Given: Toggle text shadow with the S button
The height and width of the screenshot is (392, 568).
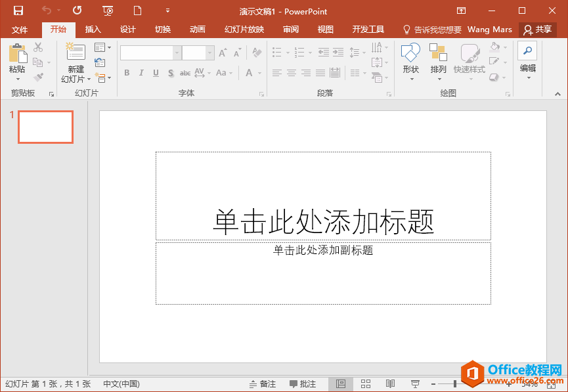Looking at the screenshot, I should (171, 73).
